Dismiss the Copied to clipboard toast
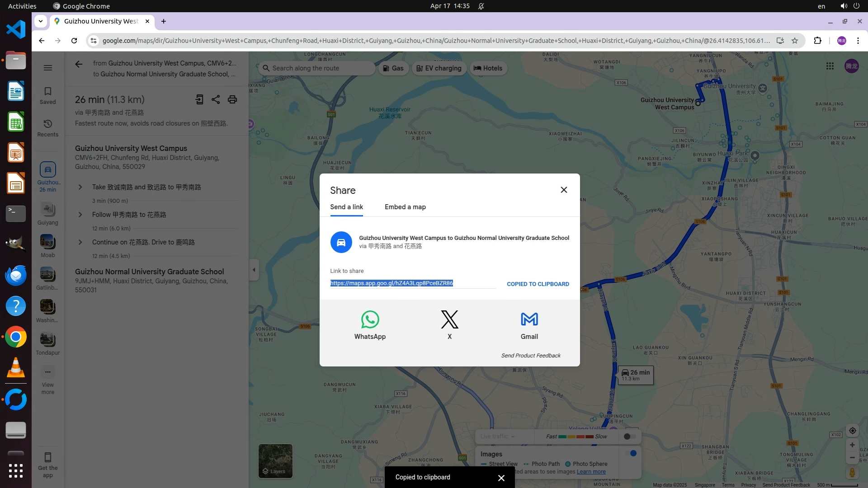The image size is (868, 488). [501, 478]
